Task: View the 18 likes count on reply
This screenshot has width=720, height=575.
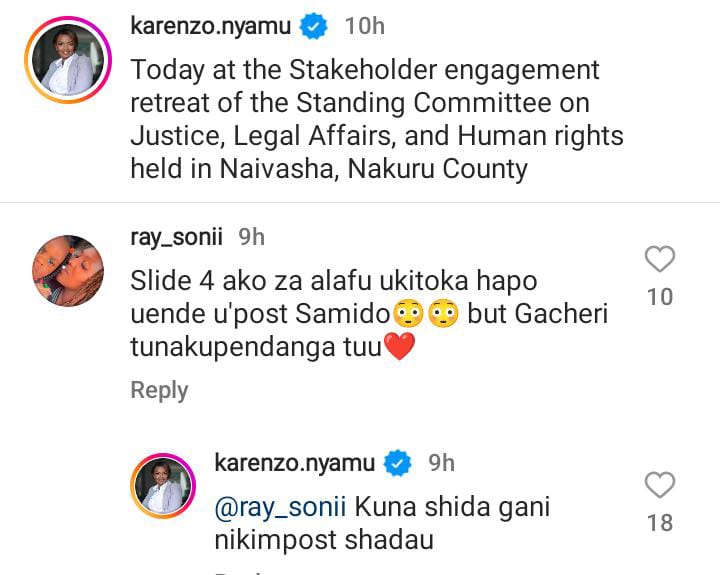Action: [660, 523]
